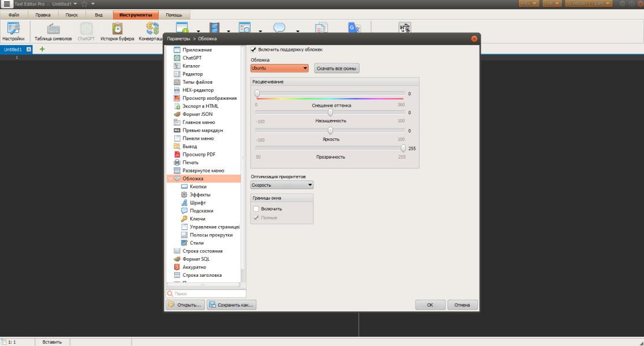Open the Помощь ribbon tab

[174, 15]
